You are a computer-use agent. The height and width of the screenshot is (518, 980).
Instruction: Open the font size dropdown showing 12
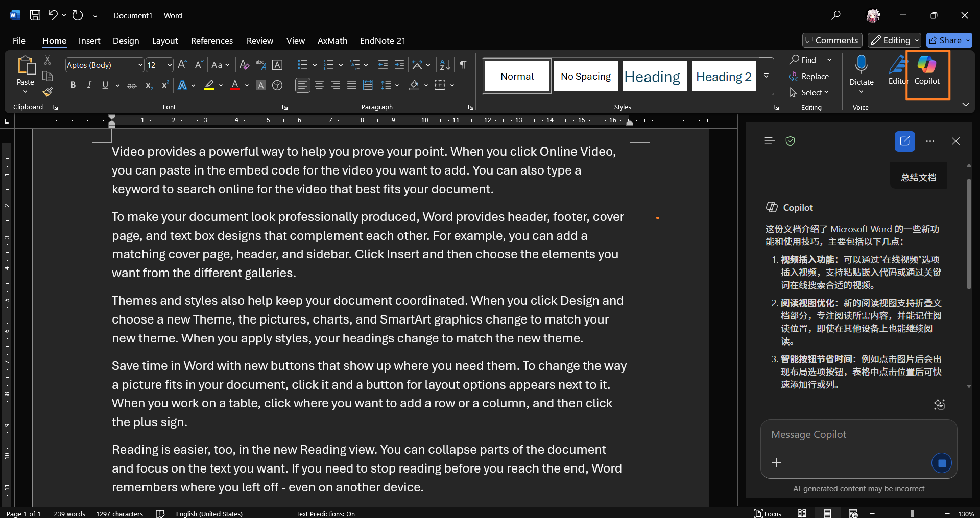170,65
